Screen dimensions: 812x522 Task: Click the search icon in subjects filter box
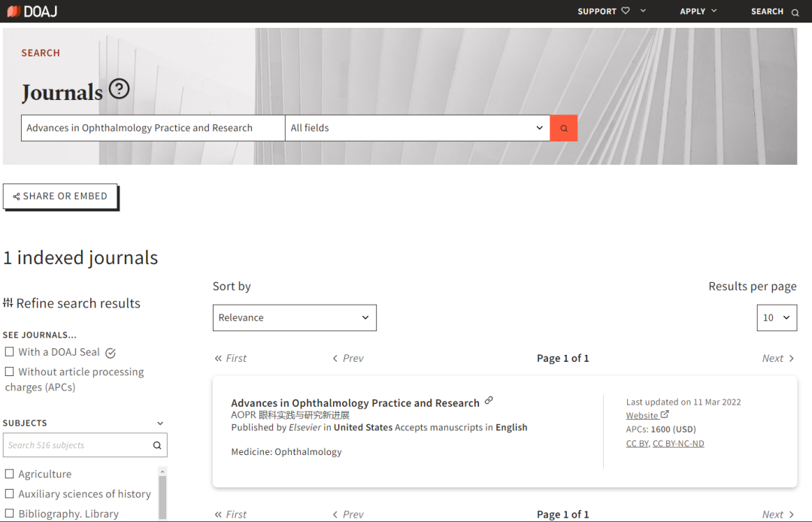tap(157, 445)
